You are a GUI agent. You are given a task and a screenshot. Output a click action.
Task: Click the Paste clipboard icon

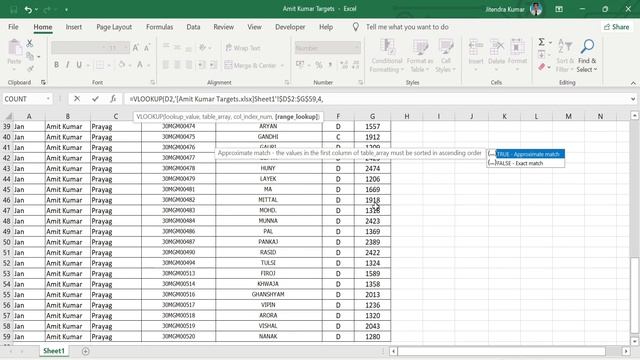tap(15, 48)
